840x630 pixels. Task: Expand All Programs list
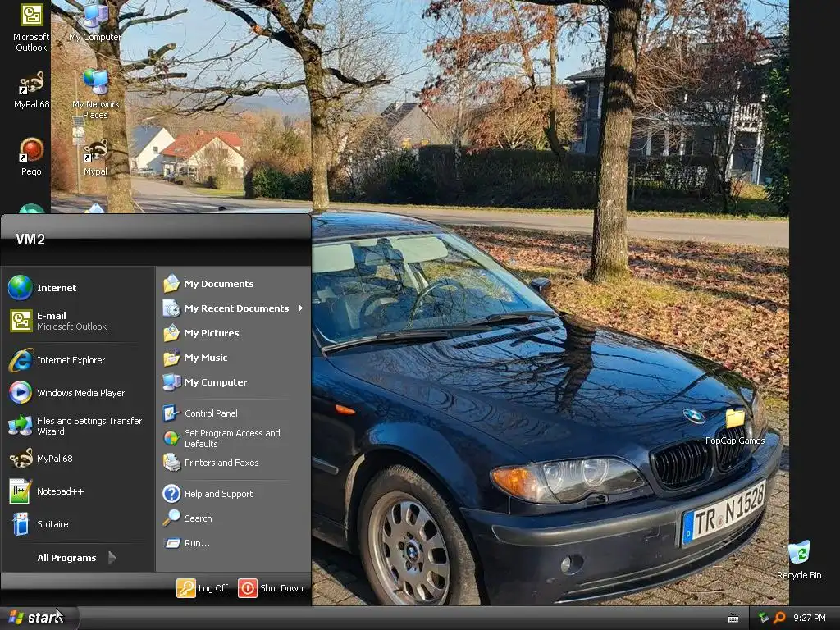pos(76,558)
